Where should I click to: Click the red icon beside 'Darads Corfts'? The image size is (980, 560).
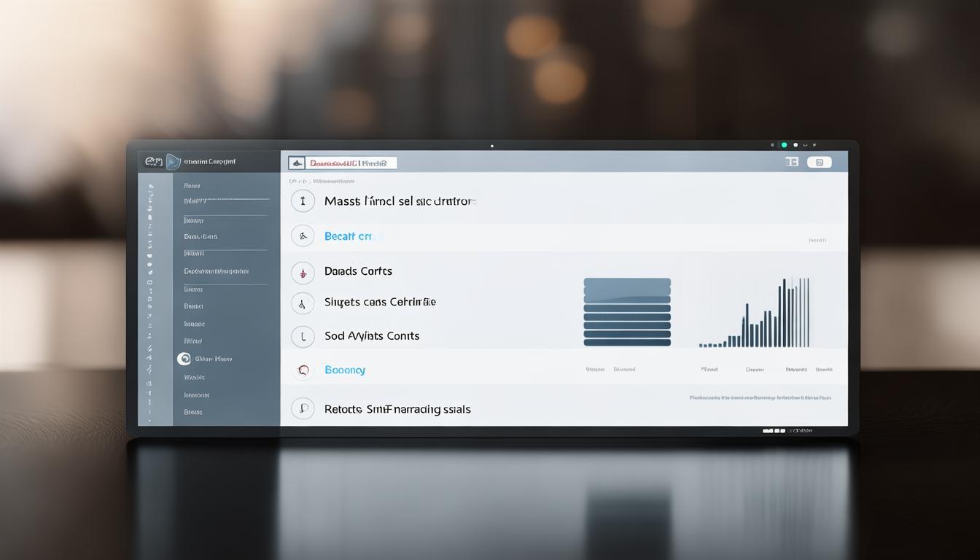point(303,272)
